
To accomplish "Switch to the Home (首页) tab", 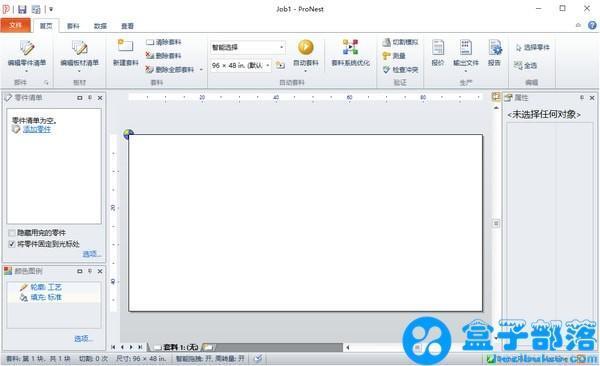I will point(46,26).
